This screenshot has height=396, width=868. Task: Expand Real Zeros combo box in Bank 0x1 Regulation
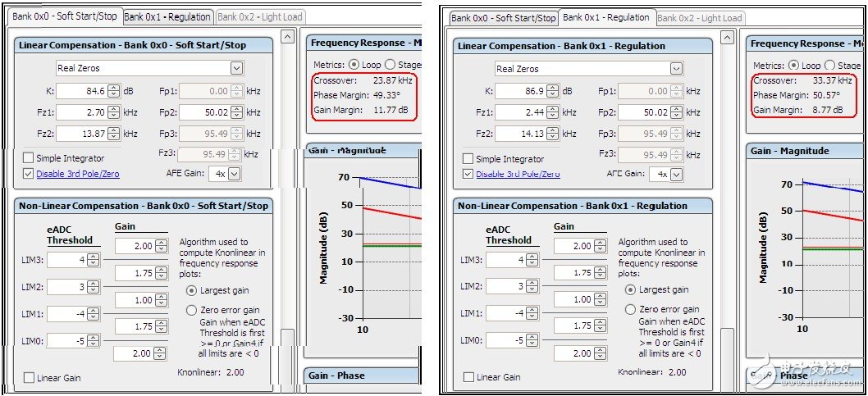click(676, 69)
